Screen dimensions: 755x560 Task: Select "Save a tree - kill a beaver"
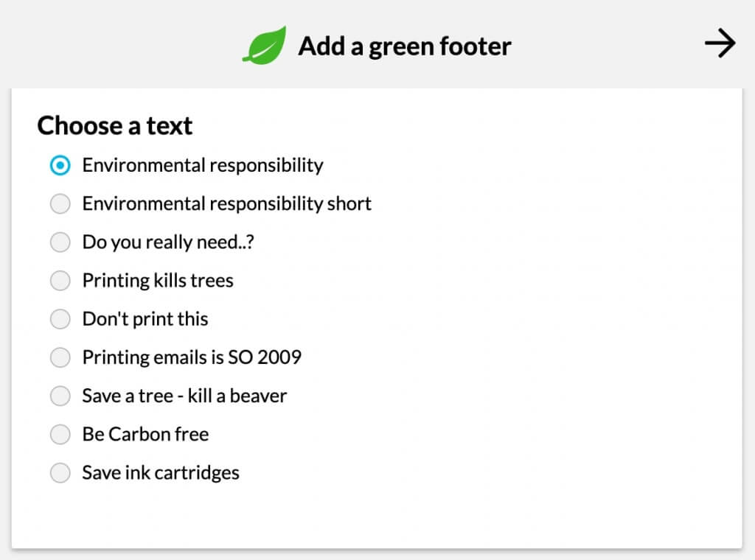tap(60, 396)
